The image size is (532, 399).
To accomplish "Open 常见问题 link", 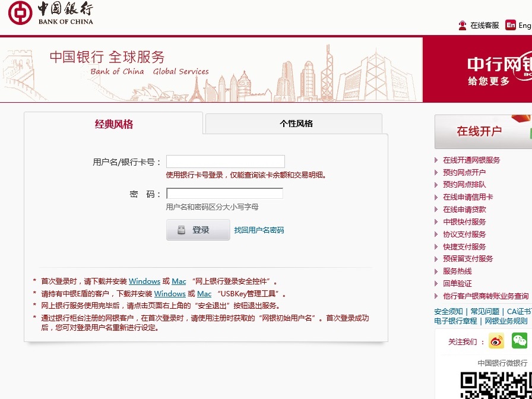I will pos(485,312).
